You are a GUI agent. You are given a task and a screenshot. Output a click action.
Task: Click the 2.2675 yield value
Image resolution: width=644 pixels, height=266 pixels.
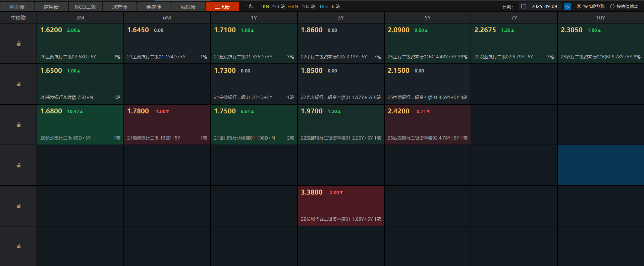(485, 30)
